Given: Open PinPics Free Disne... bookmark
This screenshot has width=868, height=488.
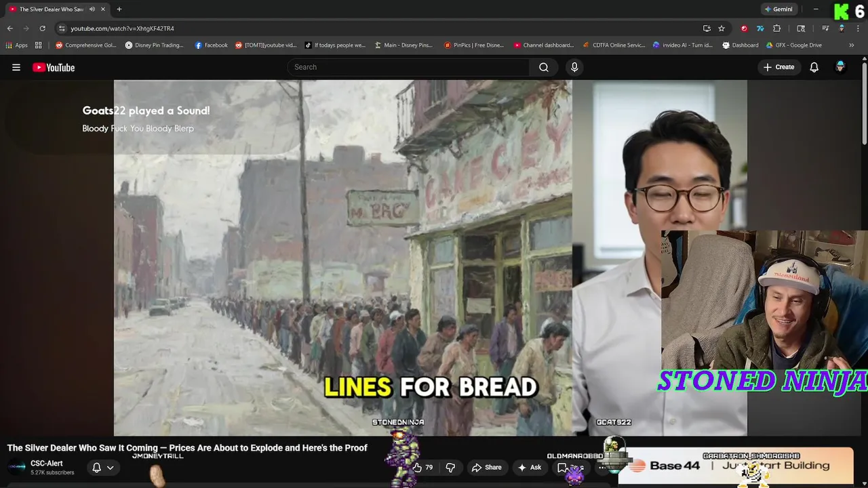Looking at the screenshot, I should [474, 45].
